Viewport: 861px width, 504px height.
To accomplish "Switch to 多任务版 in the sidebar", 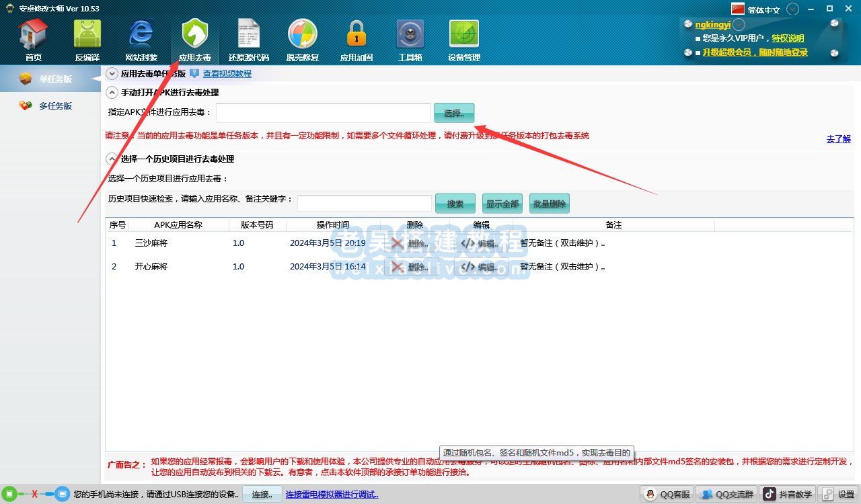I will coord(55,106).
